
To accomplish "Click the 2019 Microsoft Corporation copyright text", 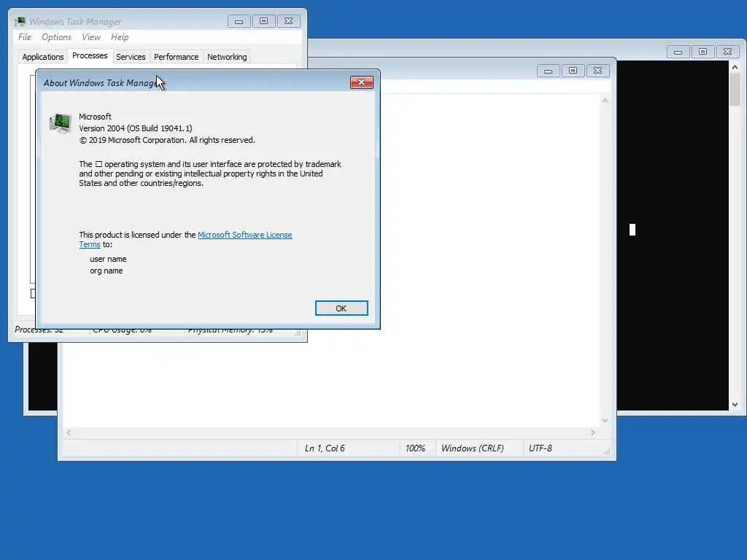I will [167, 140].
